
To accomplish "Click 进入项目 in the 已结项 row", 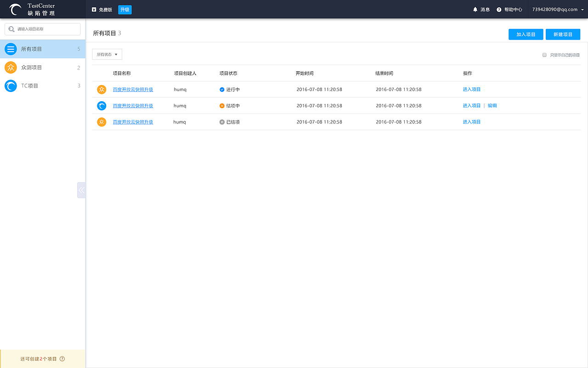I will click(472, 121).
